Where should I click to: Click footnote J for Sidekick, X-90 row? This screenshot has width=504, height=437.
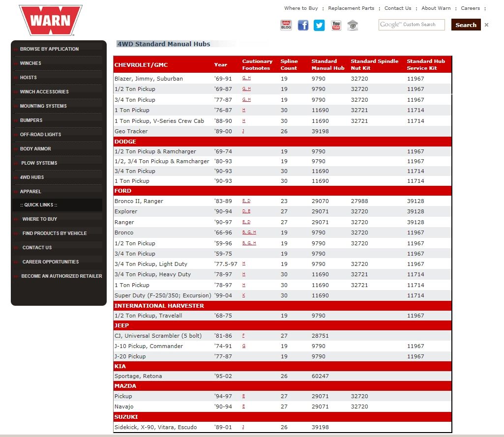(243, 427)
